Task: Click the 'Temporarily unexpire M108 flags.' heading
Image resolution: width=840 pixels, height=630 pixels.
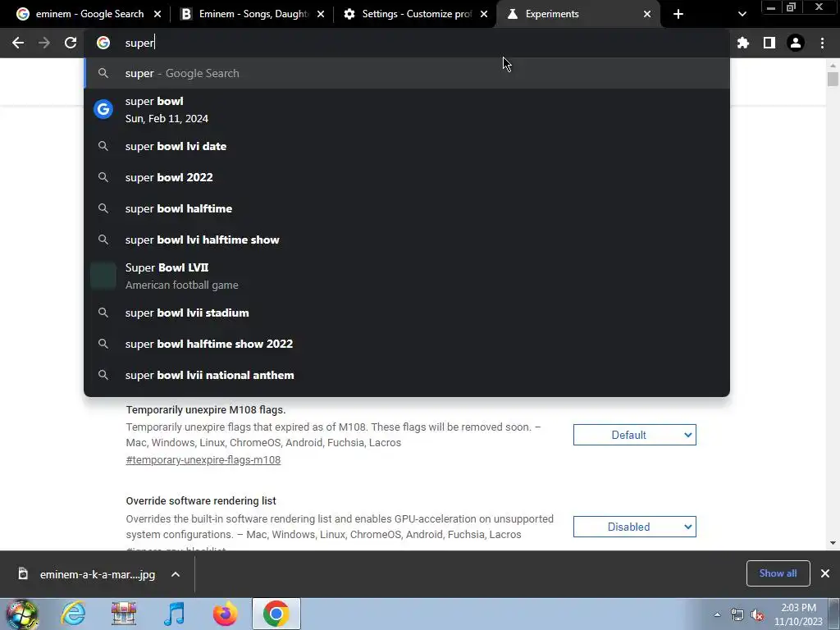Action: click(206, 410)
